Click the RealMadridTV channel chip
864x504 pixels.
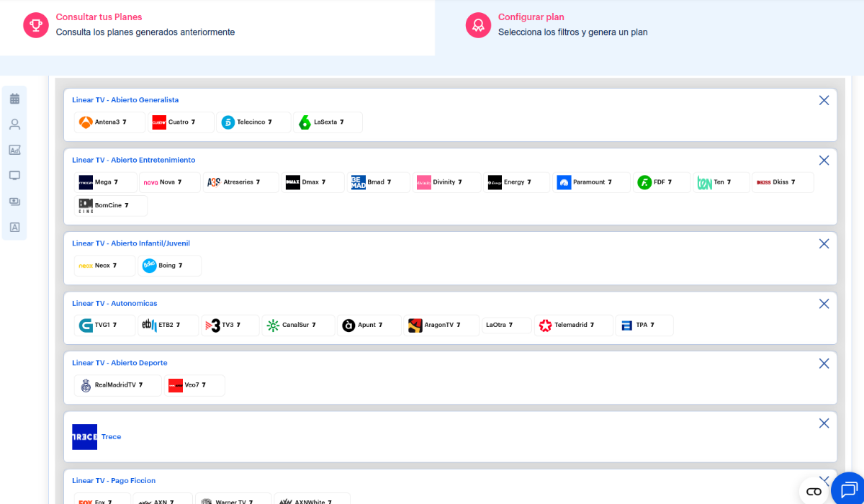pyautogui.click(x=117, y=385)
